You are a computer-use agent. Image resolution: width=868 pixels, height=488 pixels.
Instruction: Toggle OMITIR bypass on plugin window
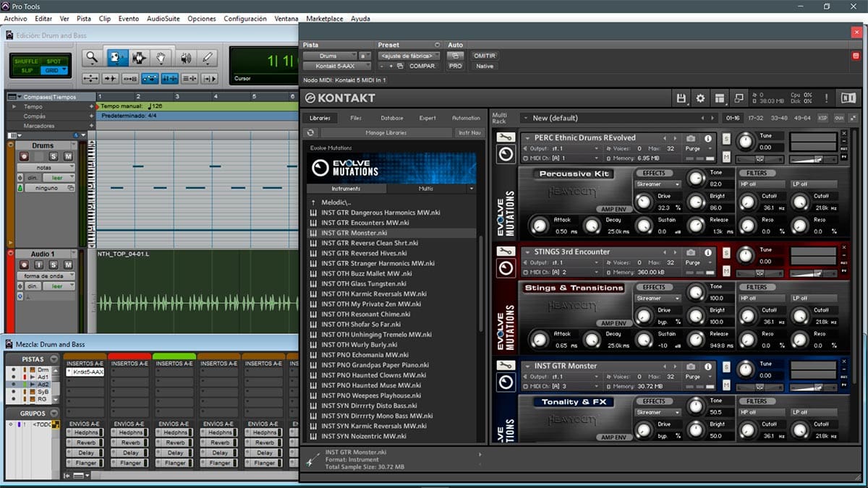(484, 56)
